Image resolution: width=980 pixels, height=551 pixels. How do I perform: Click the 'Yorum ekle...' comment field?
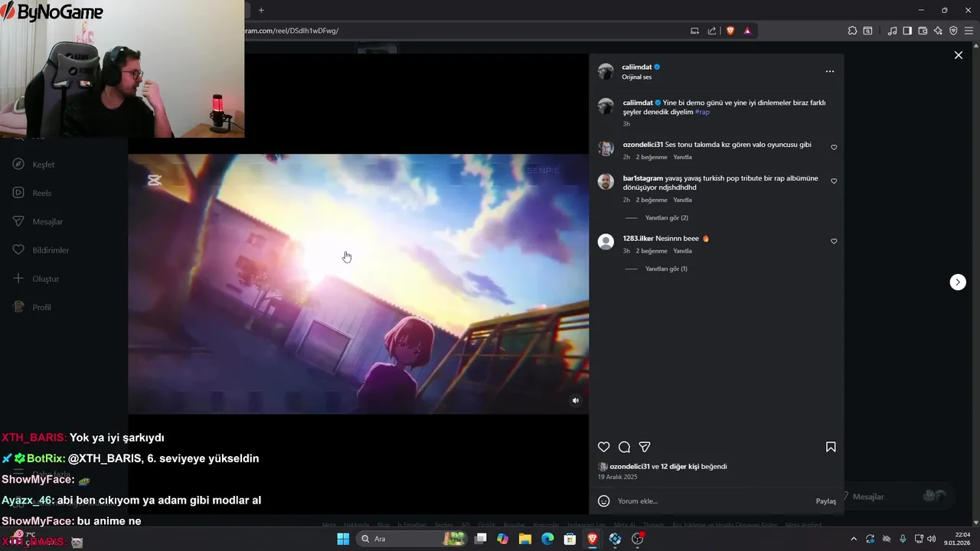712,501
